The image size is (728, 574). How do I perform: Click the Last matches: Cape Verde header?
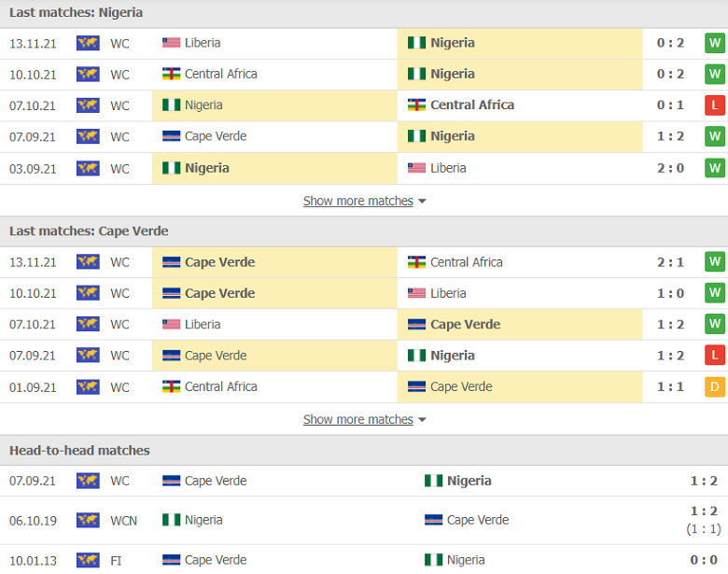[89, 231]
